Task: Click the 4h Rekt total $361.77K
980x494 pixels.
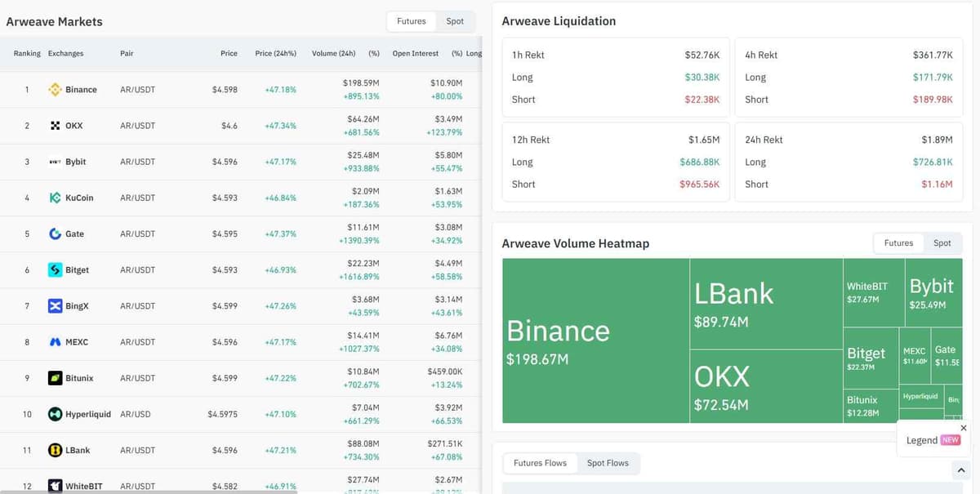Action: click(933, 55)
